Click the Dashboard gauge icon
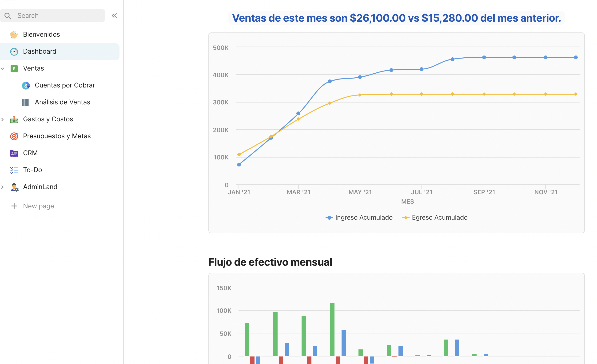 tap(14, 51)
